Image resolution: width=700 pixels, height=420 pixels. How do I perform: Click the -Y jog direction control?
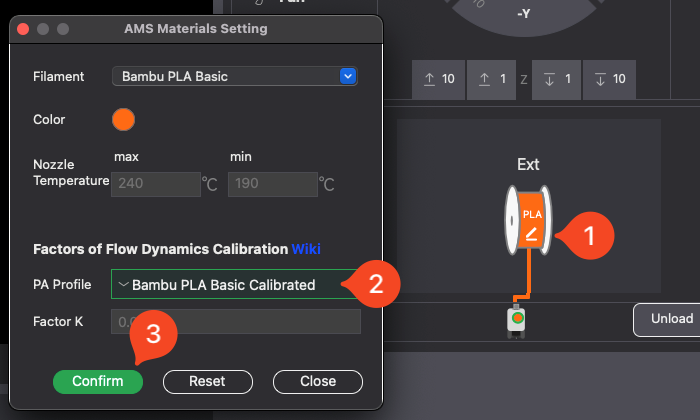[x=523, y=14]
